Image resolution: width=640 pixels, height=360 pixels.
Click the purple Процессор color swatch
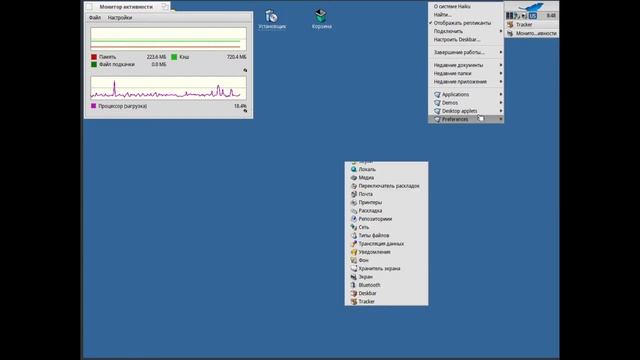tap(93, 106)
